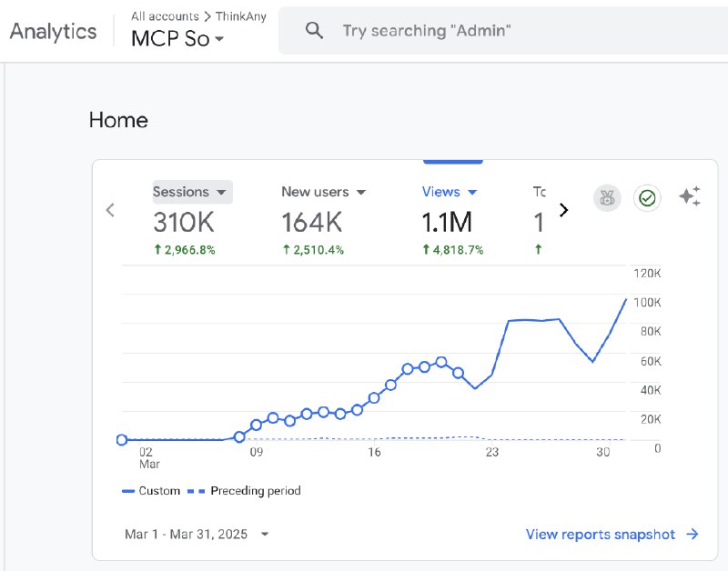Open the Views metric dropdown
The height and width of the screenshot is (571, 728).
tap(450, 192)
